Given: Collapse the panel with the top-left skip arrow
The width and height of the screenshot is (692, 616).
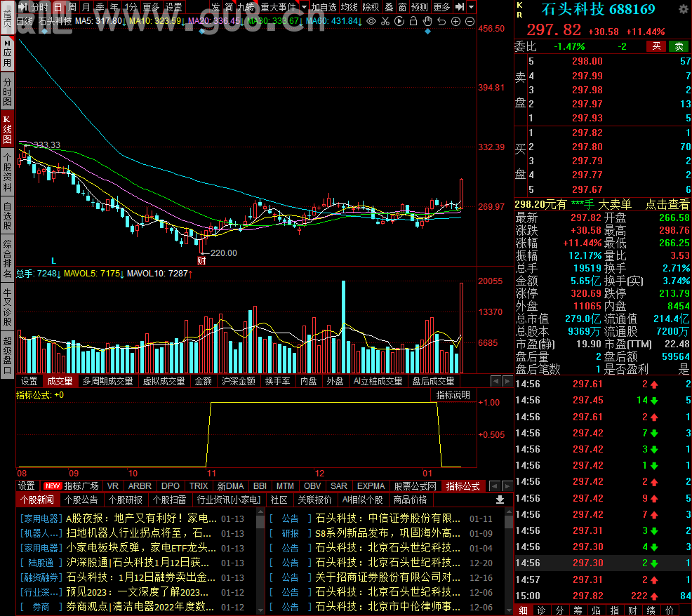Looking at the screenshot, I should 23,6.
